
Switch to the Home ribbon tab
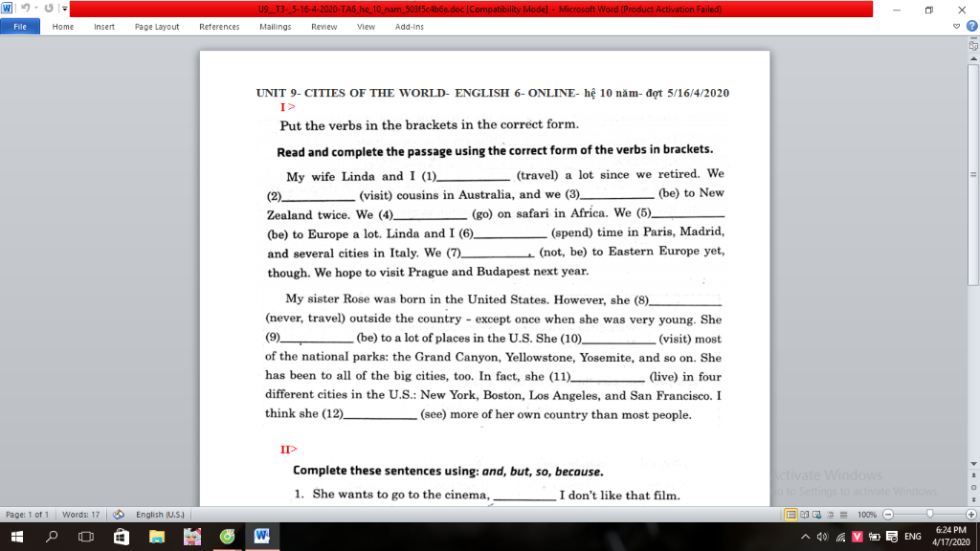(62, 26)
